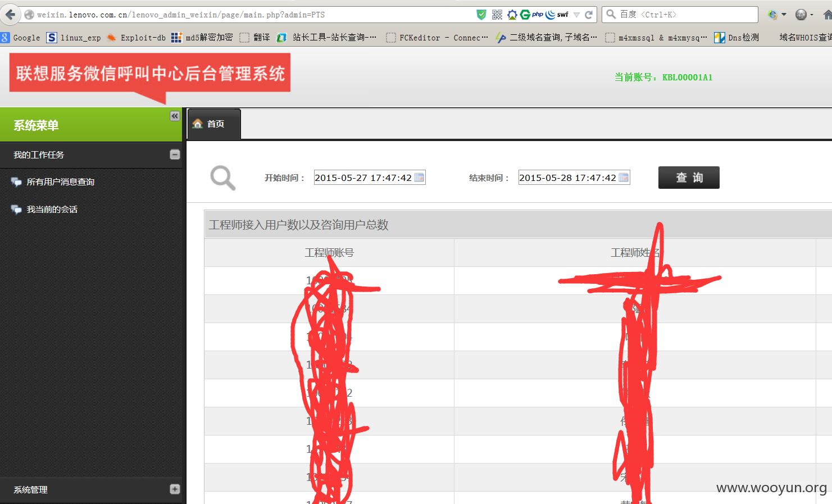Viewport: 832px width, 504px height.
Task: Collapse the sidebar with double-chevron icon
Action: pos(175,116)
